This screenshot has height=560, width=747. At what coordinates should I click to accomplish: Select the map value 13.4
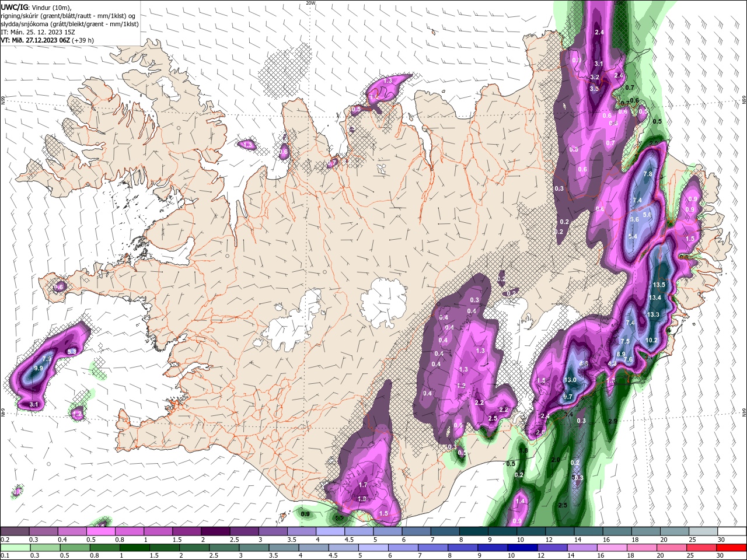click(x=655, y=297)
